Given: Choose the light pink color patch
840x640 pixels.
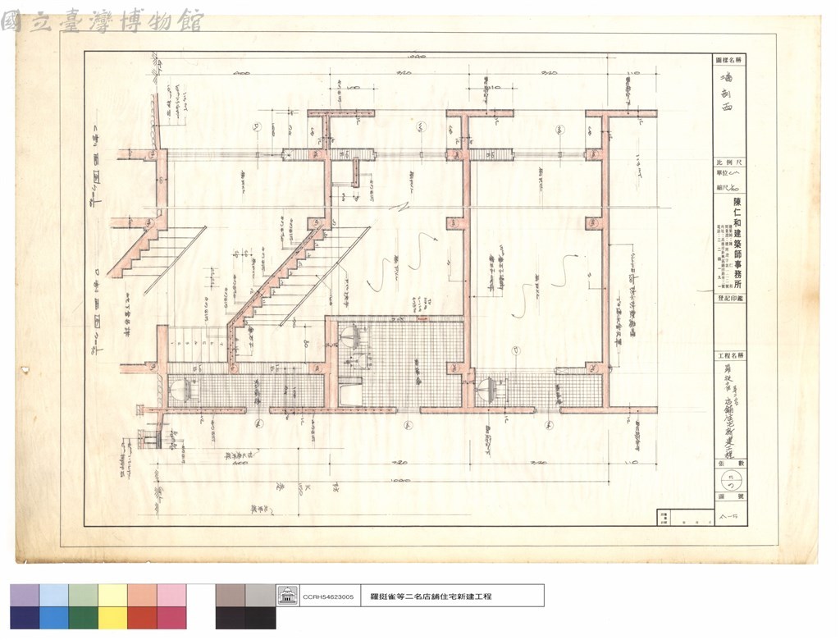Looking at the screenshot, I should coord(172,595).
